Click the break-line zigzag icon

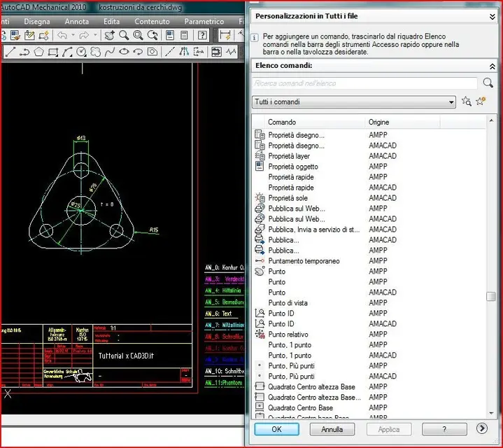click(x=231, y=52)
